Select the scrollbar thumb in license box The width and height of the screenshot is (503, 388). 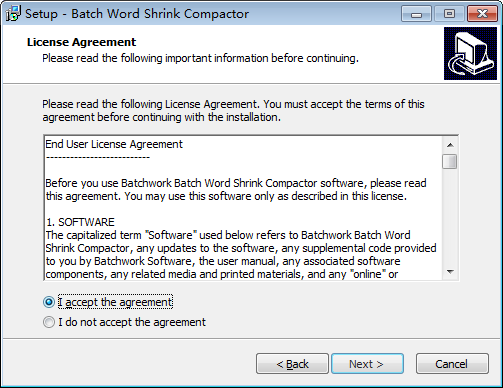coord(450,162)
